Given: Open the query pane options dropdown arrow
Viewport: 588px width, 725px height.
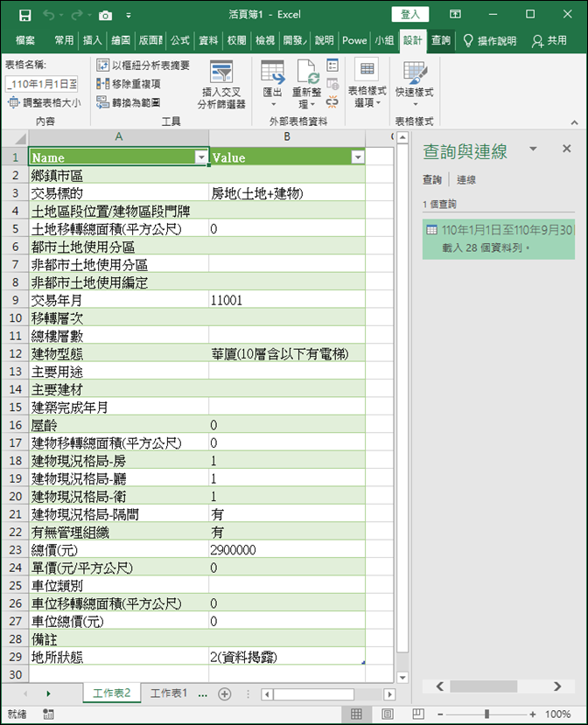Looking at the screenshot, I should 533,149.
